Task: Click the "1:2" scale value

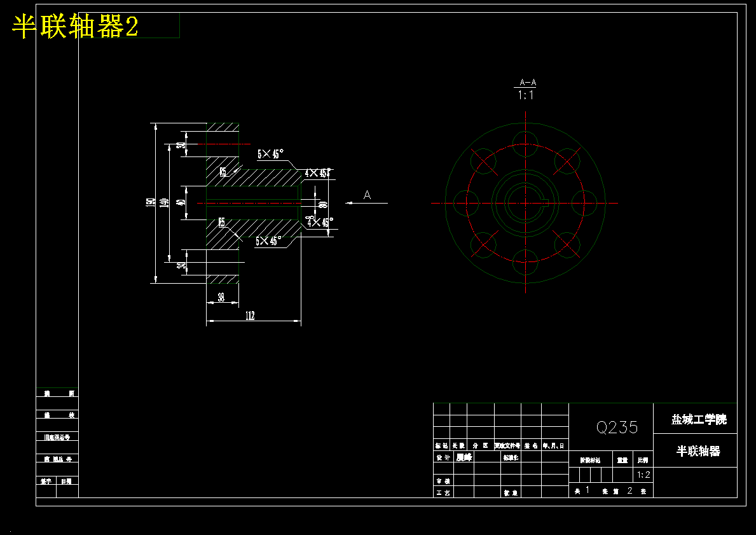Action: [x=643, y=475]
